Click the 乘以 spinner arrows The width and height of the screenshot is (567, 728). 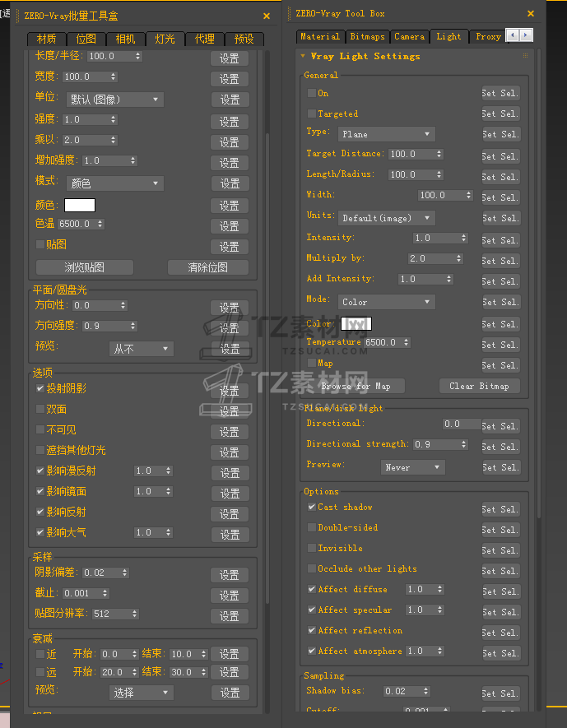pos(114,140)
